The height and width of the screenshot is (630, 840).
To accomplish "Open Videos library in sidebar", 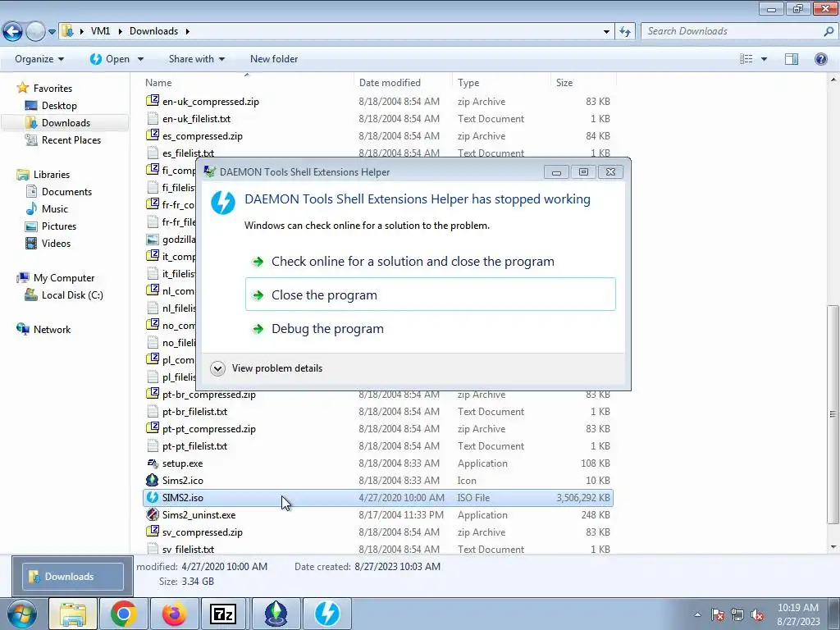I will [x=56, y=243].
